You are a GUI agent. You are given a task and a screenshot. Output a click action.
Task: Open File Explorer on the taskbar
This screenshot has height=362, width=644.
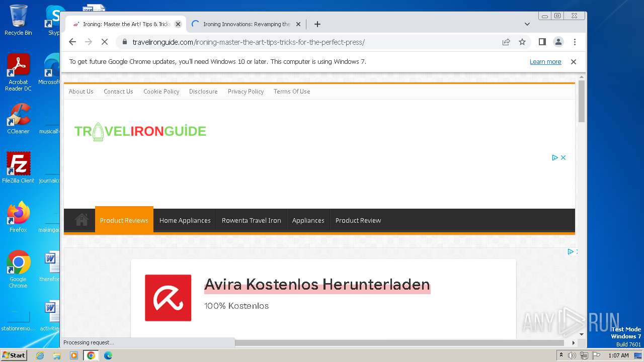pos(57,355)
